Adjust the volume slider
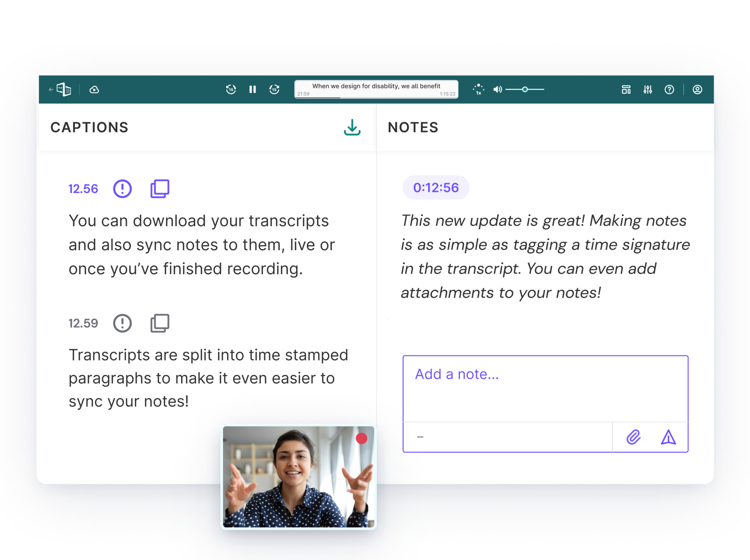Image resolution: width=750 pixels, height=560 pixels. click(x=524, y=89)
